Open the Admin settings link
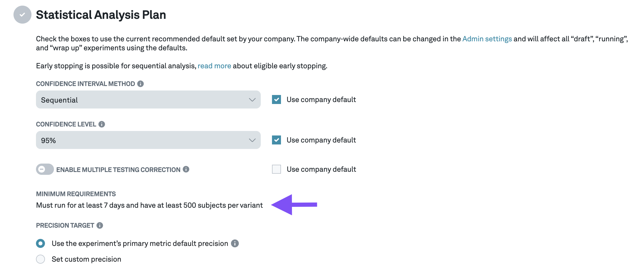 487,39
